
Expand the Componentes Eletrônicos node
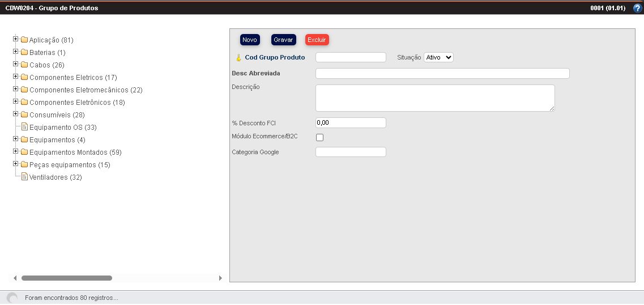[x=16, y=101]
